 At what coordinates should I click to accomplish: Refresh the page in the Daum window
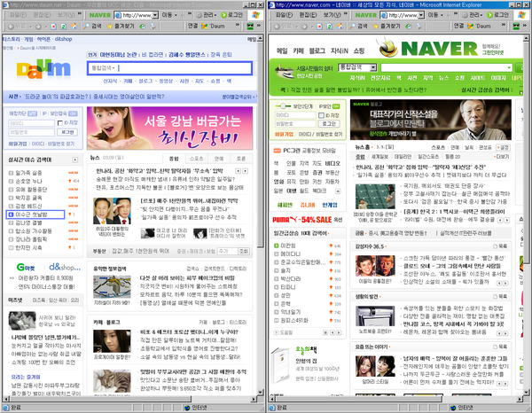[64, 27]
